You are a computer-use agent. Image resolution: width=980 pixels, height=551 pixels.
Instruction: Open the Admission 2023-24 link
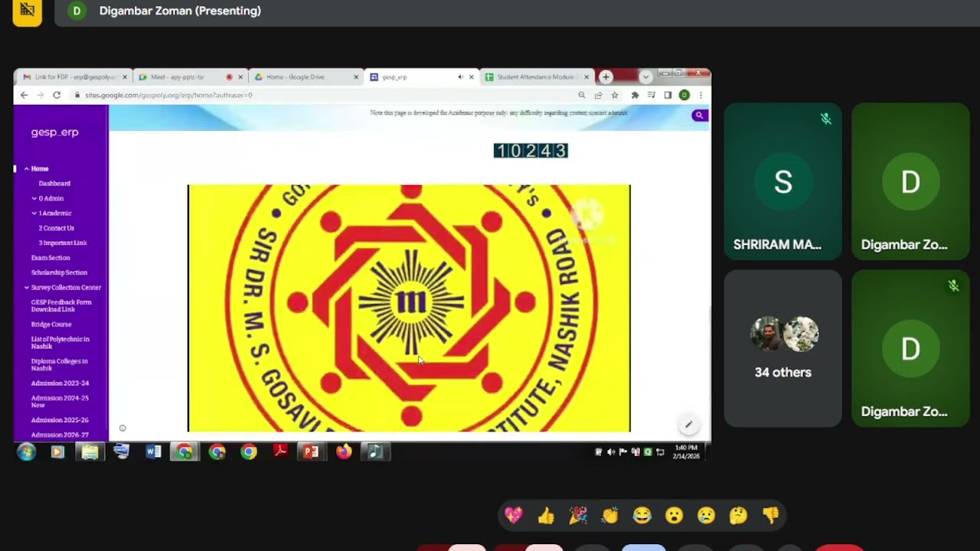pos(60,383)
